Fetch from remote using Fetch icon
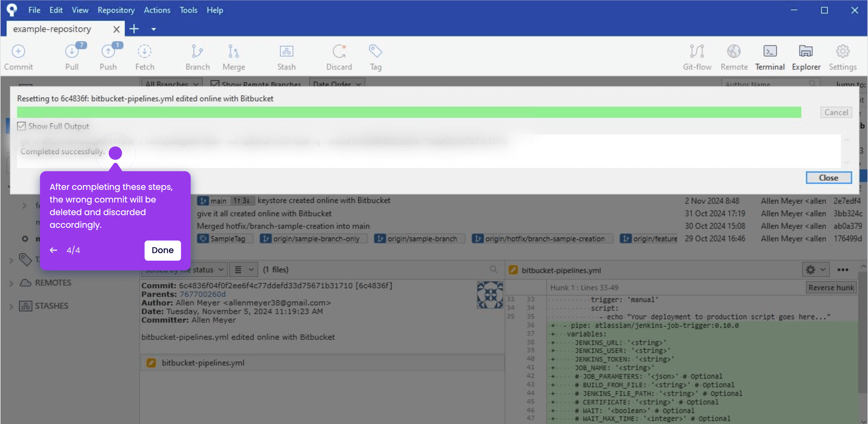This screenshot has height=424, width=868. coord(145,52)
